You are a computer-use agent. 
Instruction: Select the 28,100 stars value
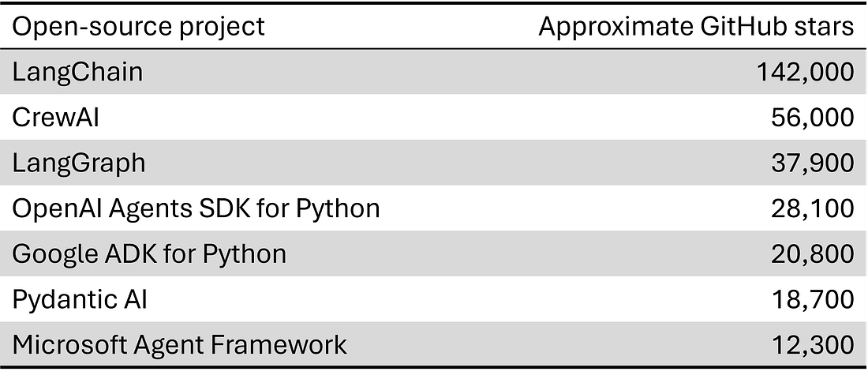pyautogui.click(x=813, y=209)
